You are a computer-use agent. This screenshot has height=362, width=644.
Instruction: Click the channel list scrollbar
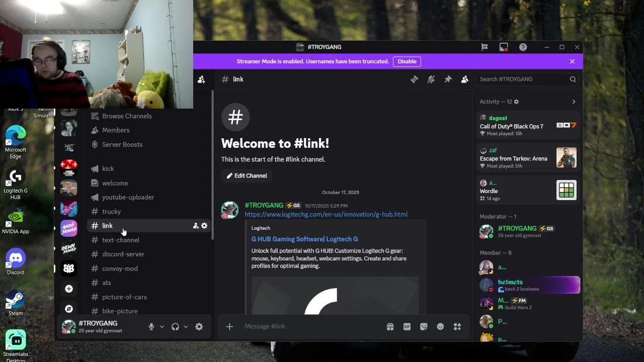click(x=213, y=165)
